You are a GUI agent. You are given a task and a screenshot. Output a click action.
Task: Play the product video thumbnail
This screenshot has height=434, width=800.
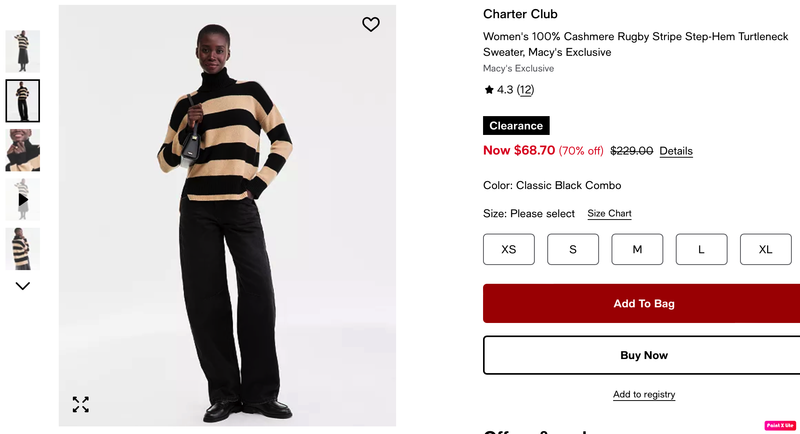point(22,199)
